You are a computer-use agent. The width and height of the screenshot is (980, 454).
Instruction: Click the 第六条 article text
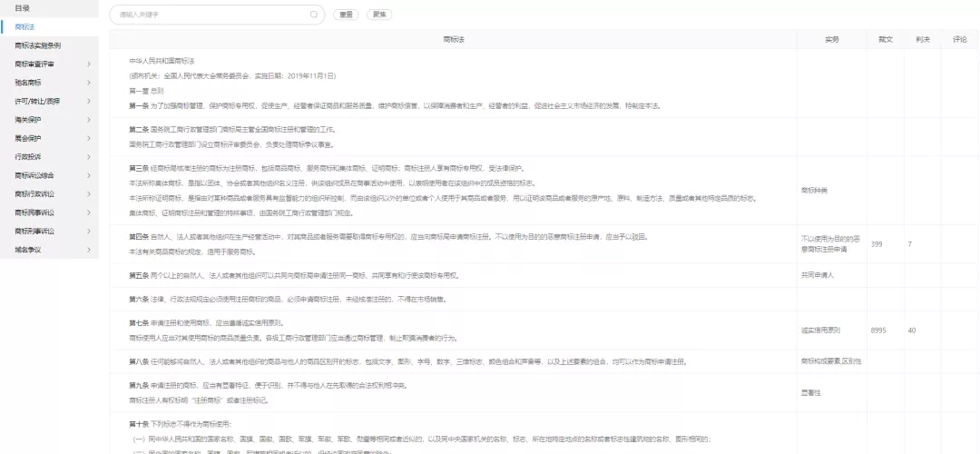[x=288, y=299]
